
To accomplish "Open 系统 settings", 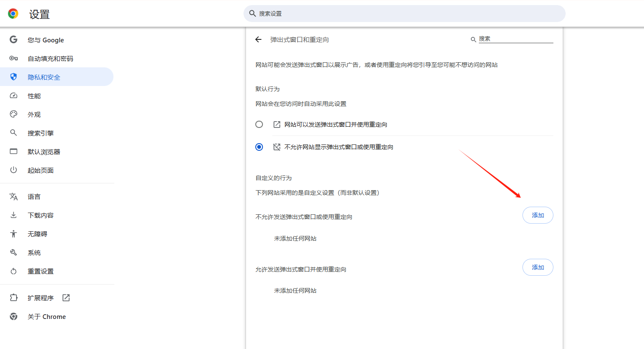I will tap(57, 252).
